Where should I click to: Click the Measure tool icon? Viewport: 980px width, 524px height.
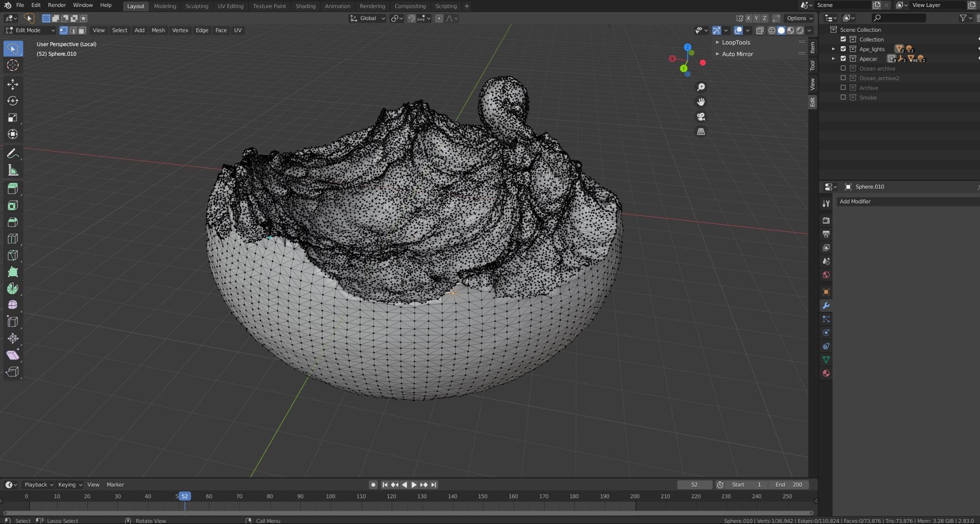point(13,171)
